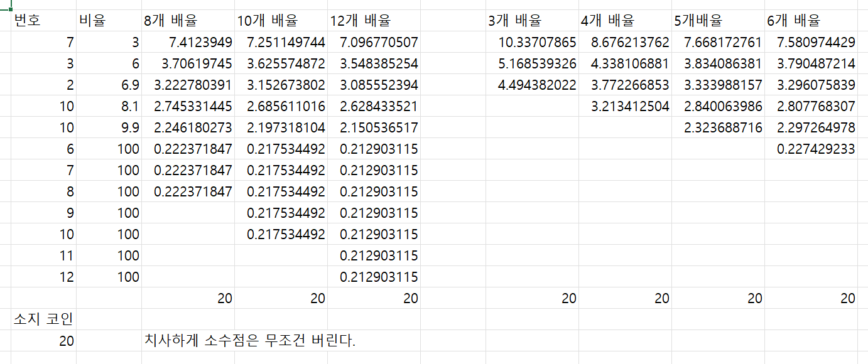Click the 비율 value 8.1

[x=109, y=107]
